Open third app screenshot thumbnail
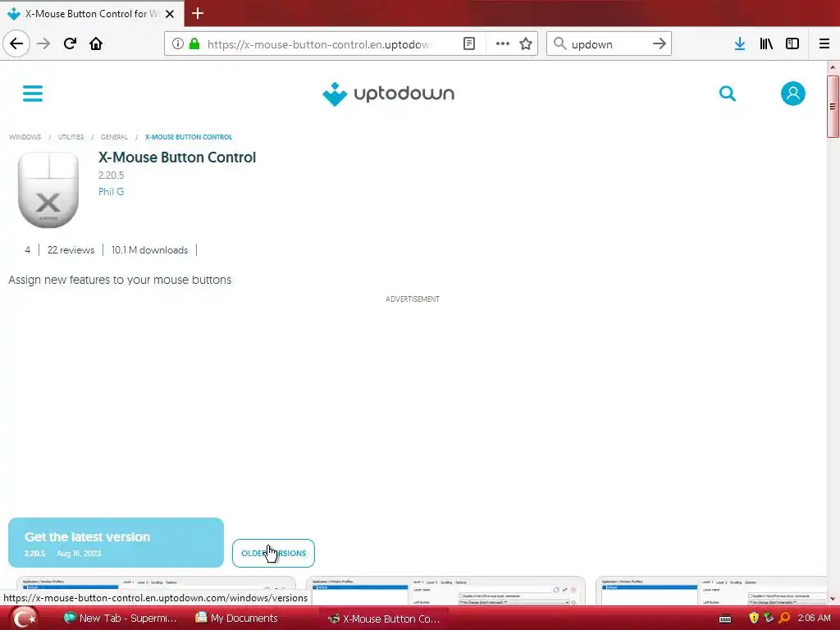 click(x=711, y=591)
